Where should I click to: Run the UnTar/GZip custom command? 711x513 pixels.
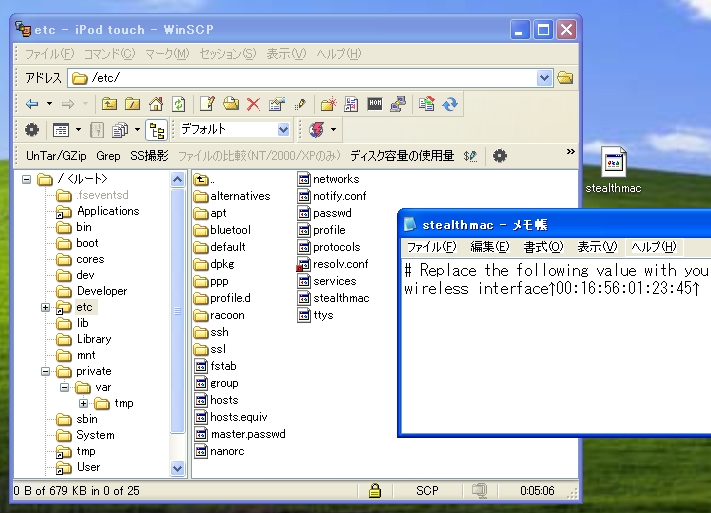[56, 156]
